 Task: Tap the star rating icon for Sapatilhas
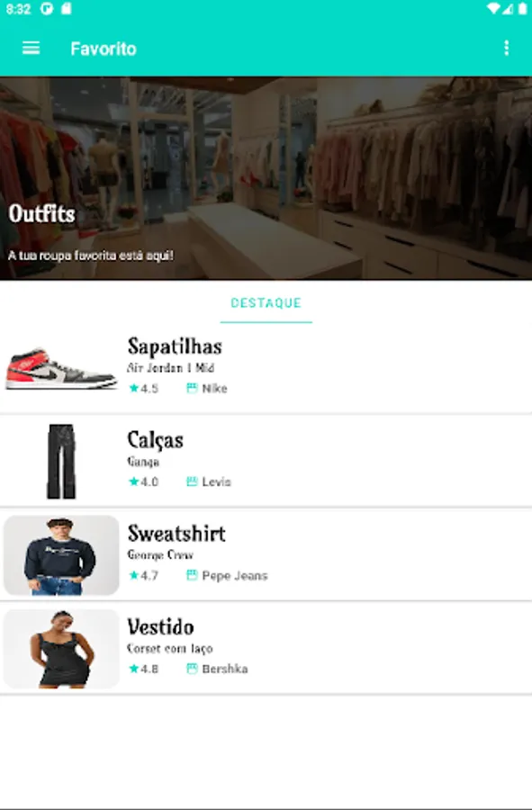tap(134, 388)
